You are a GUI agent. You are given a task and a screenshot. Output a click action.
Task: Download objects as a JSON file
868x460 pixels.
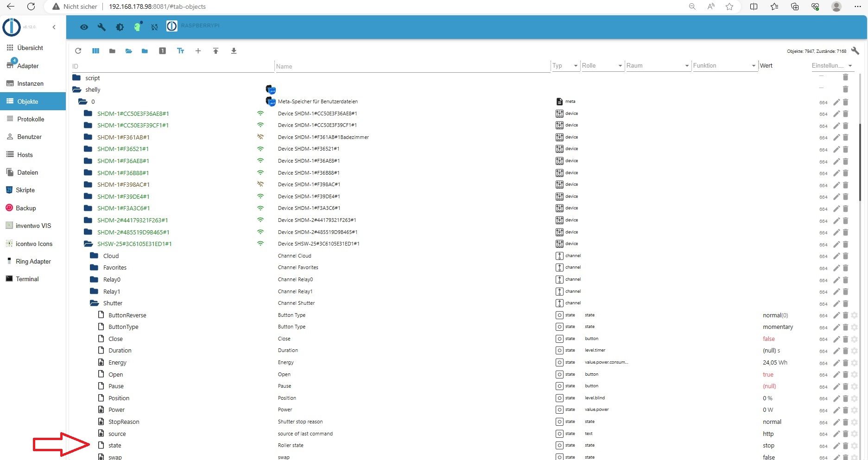(234, 51)
